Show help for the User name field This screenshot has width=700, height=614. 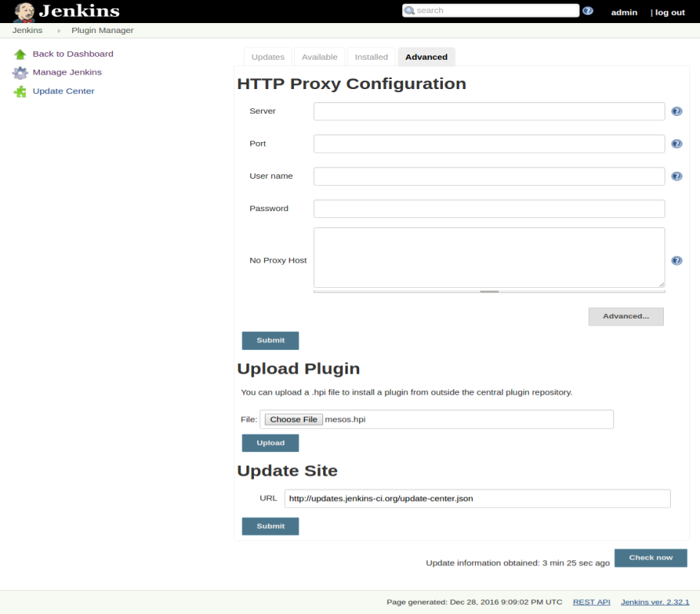click(677, 177)
